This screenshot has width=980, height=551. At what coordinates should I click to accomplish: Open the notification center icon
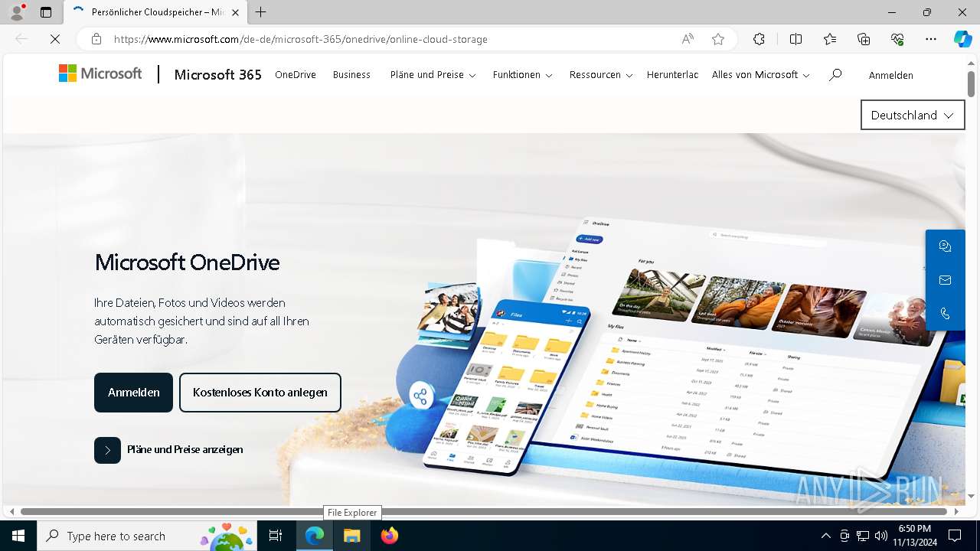(955, 536)
